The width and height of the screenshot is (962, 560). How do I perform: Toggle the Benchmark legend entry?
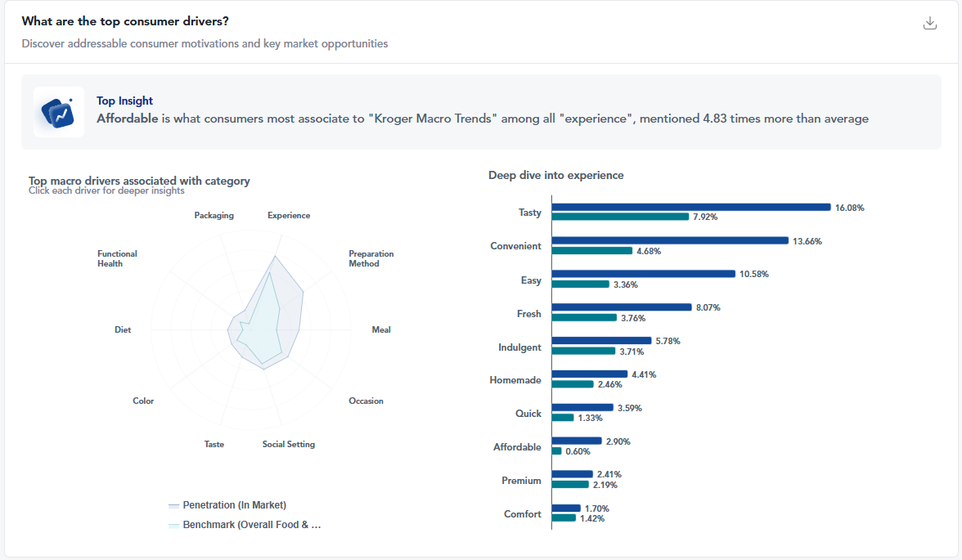tap(251, 525)
